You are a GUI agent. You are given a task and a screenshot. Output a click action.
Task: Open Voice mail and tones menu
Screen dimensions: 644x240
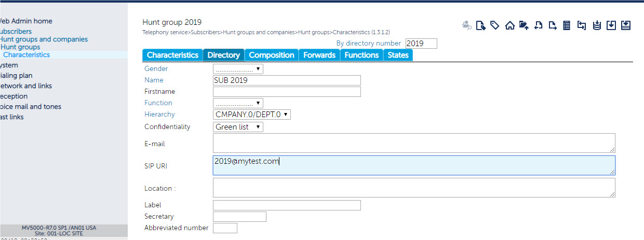pyautogui.click(x=31, y=107)
